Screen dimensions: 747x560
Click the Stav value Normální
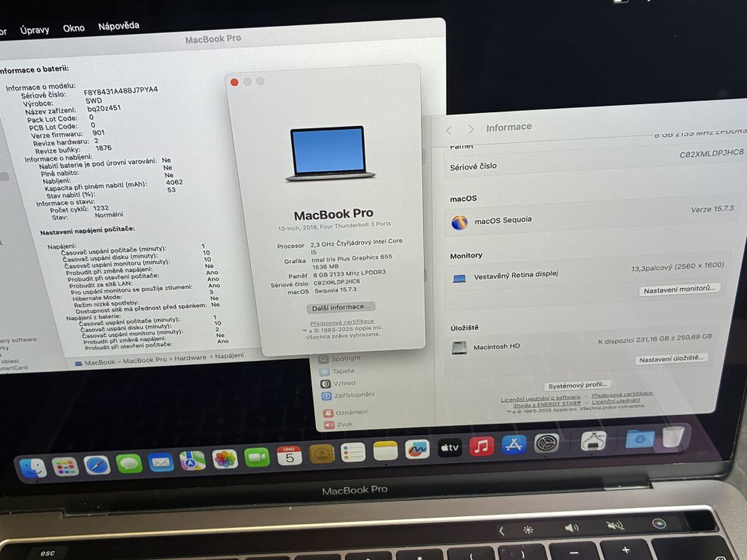click(x=109, y=215)
